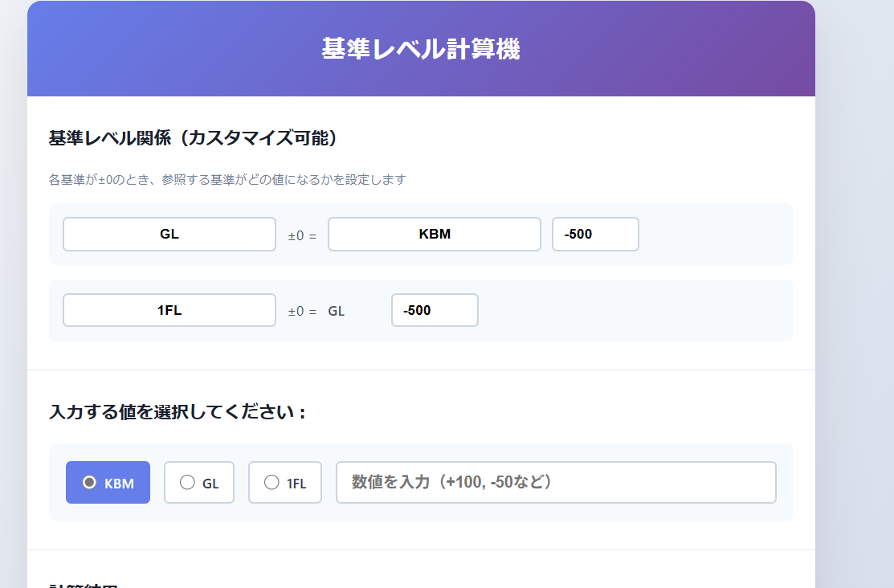Click the KBM text on highlighted option
The height and width of the screenshot is (588, 894).
[x=119, y=484]
